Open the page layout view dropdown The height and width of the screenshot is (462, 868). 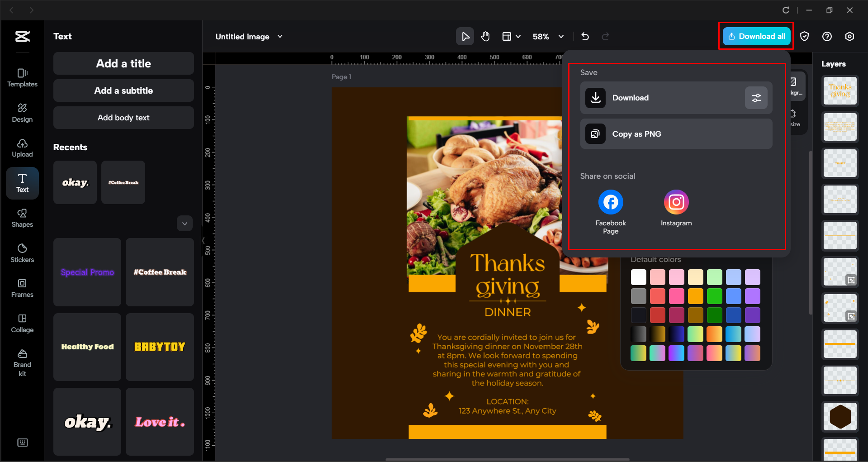click(512, 36)
